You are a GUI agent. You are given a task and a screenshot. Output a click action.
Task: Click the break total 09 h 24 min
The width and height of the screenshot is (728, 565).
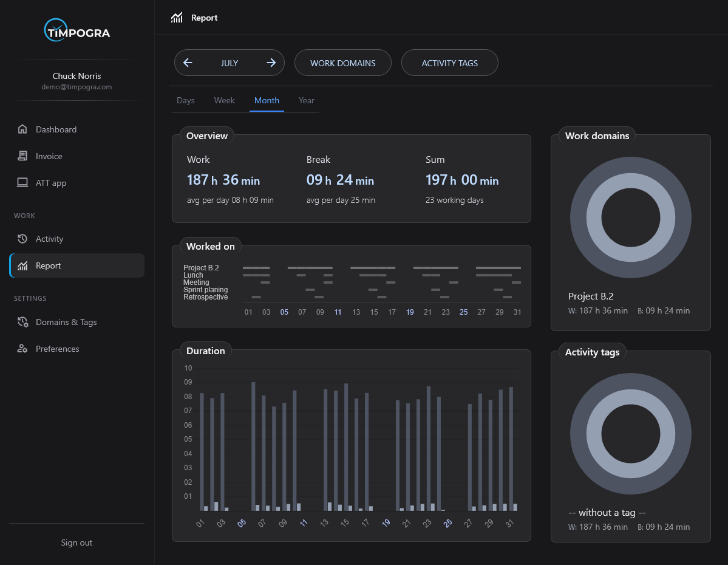click(340, 180)
